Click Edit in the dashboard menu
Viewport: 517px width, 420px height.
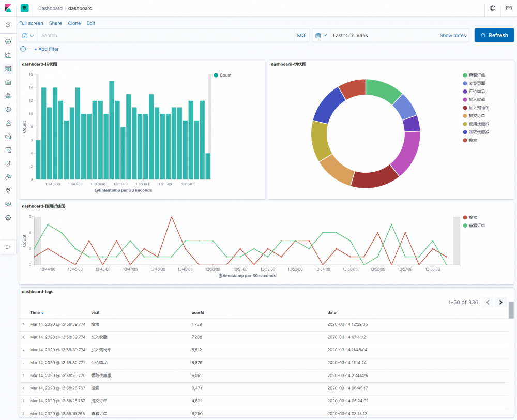[x=90, y=23]
